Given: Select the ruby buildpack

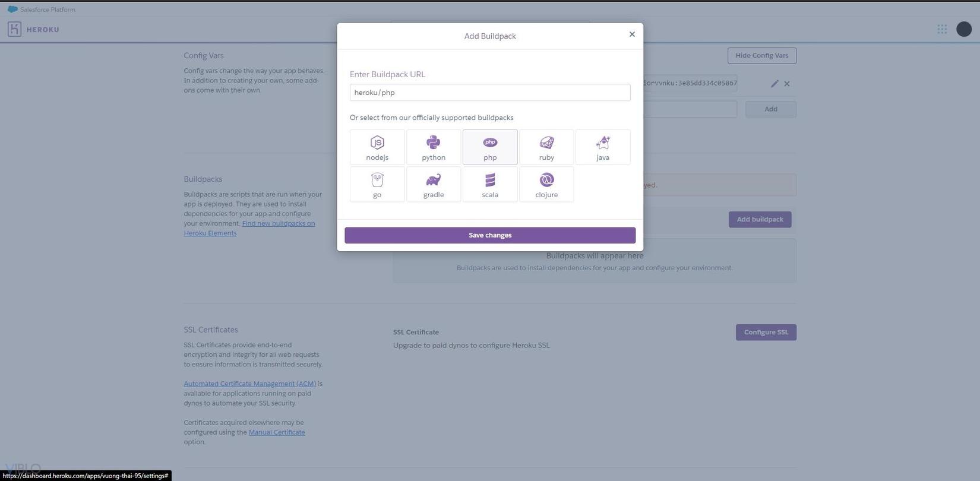Looking at the screenshot, I should 546,147.
